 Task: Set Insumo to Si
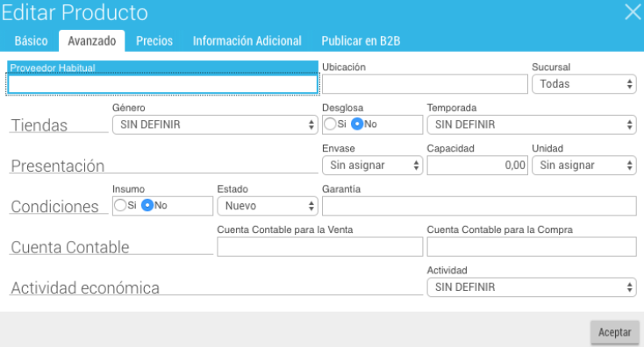pos(120,205)
